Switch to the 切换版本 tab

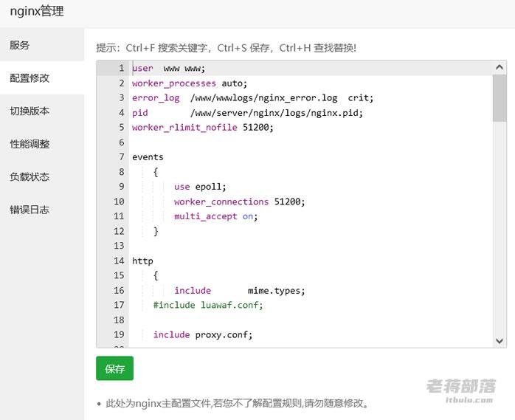pyautogui.click(x=30, y=111)
